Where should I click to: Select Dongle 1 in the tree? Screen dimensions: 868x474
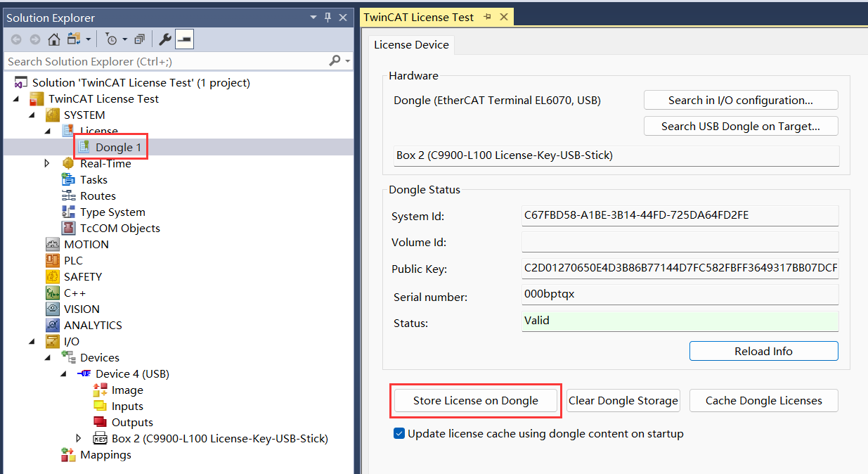[x=118, y=147]
